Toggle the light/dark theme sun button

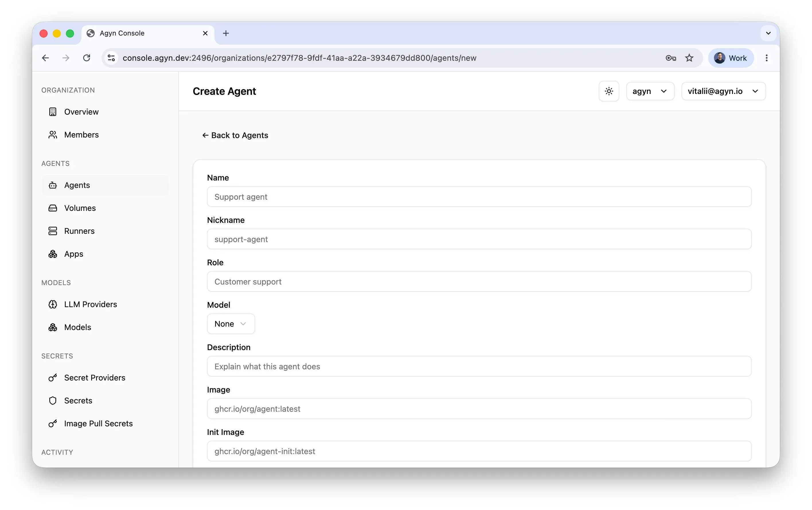click(x=609, y=91)
